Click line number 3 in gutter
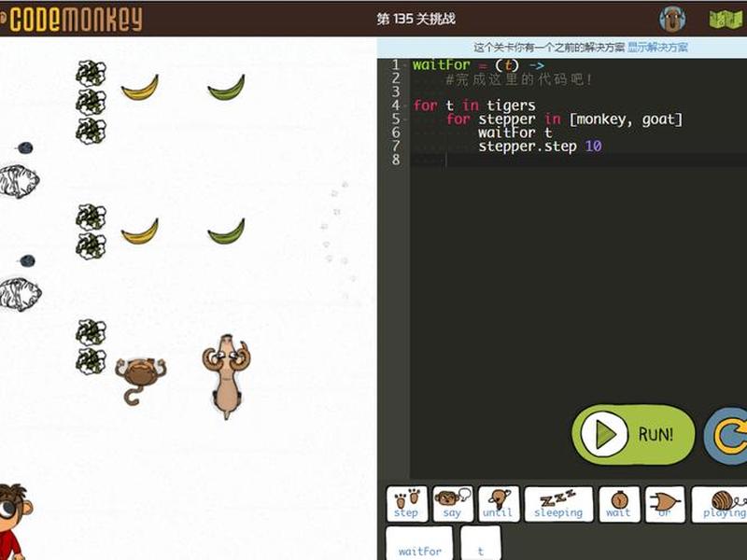The height and width of the screenshot is (560, 747). 395,91
